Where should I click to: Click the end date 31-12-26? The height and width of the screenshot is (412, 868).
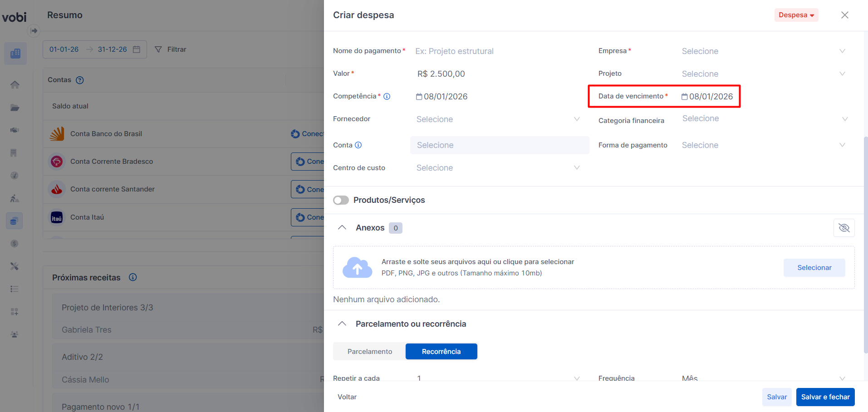coord(113,49)
